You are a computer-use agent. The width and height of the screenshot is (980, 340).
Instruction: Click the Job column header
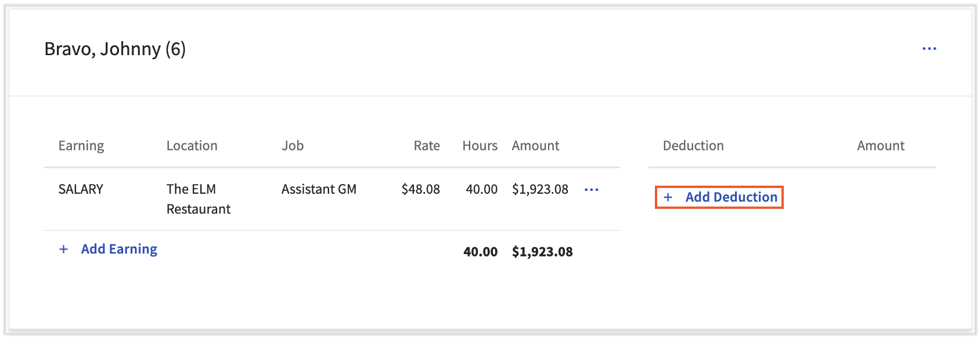[x=293, y=146]
